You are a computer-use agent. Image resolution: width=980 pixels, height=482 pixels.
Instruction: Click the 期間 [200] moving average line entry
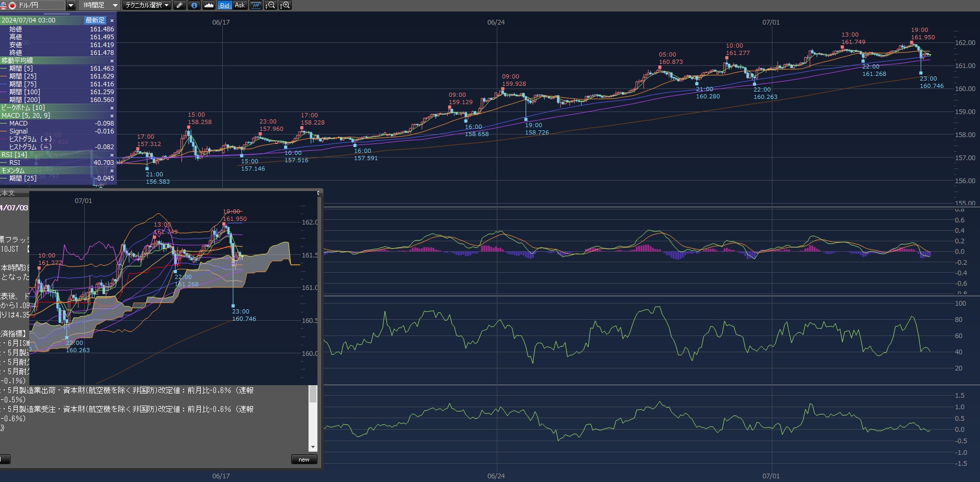coord(25,100)
